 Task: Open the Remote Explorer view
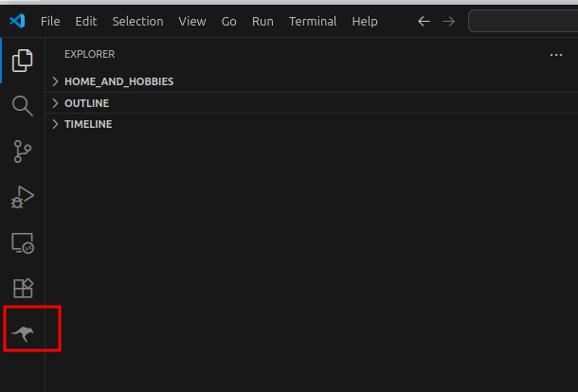coord(22,243)
